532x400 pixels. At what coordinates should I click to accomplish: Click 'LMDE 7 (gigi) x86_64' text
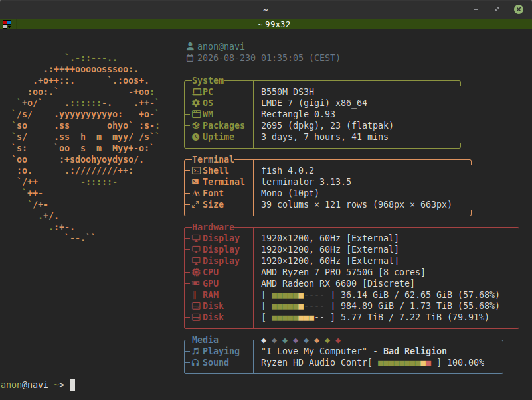pos(314,103)
